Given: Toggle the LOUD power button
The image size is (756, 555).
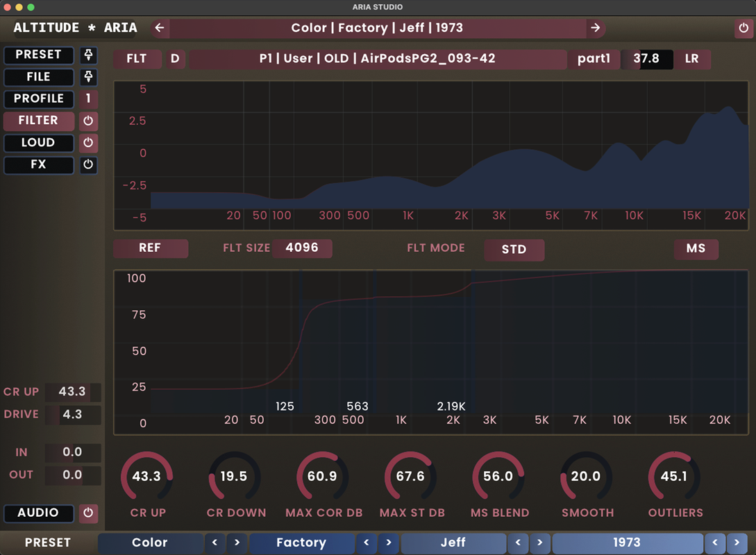Looking at the screenshot, I should pyautogui.click(x=88, y=143).
